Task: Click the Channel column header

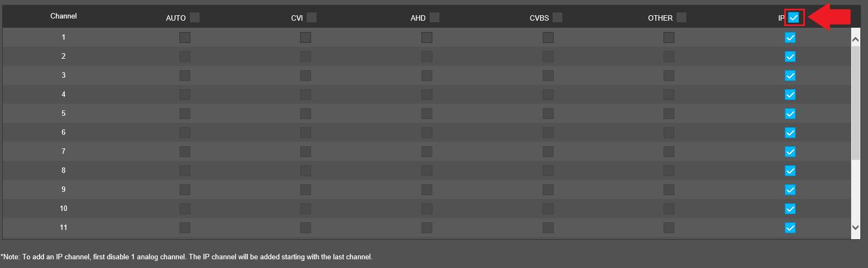Action: point(64,16)
